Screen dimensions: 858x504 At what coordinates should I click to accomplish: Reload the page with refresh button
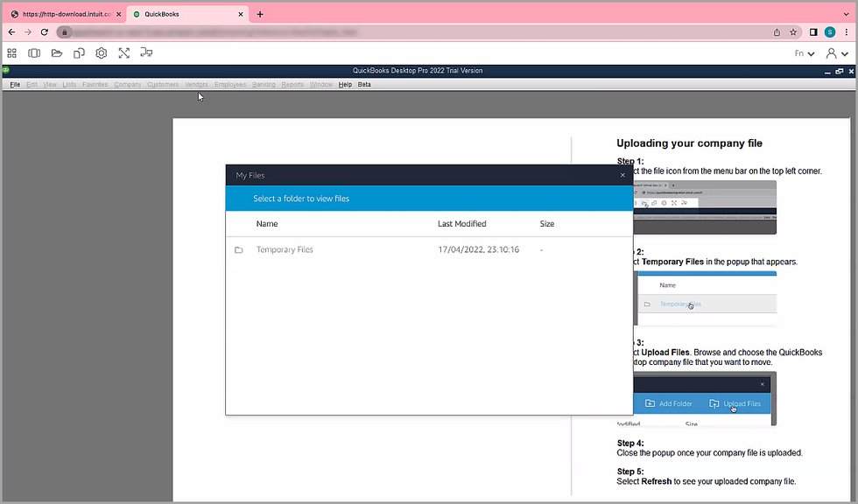45,31
